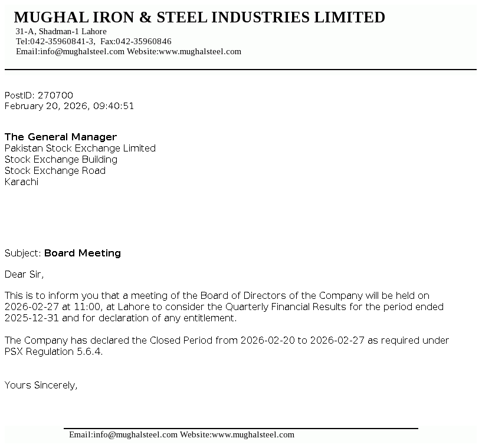Click the Mughal Iron & Steel company title
The height and width of the screenshot is (448, 482).
[199, 18]
